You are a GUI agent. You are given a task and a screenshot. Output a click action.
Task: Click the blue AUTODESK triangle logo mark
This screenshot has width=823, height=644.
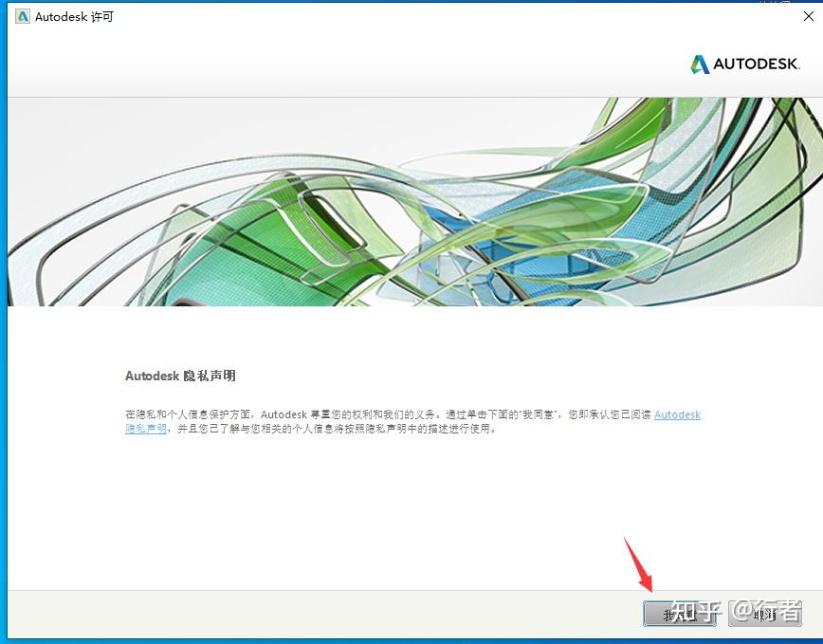(699, 64)
